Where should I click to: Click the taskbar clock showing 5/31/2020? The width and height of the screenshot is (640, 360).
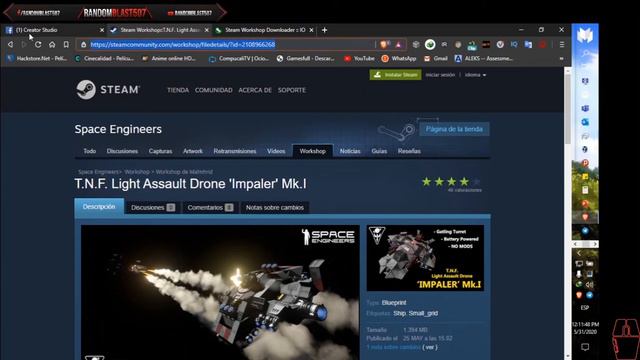585,328
